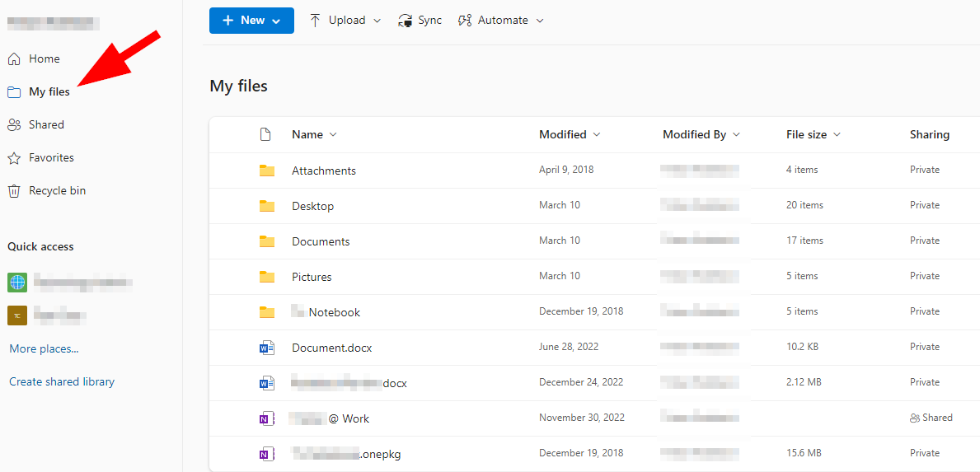Viewport: 980px width, 472px height.
Task: Click the Home icon in sidebar
Action: coord(14,59)
